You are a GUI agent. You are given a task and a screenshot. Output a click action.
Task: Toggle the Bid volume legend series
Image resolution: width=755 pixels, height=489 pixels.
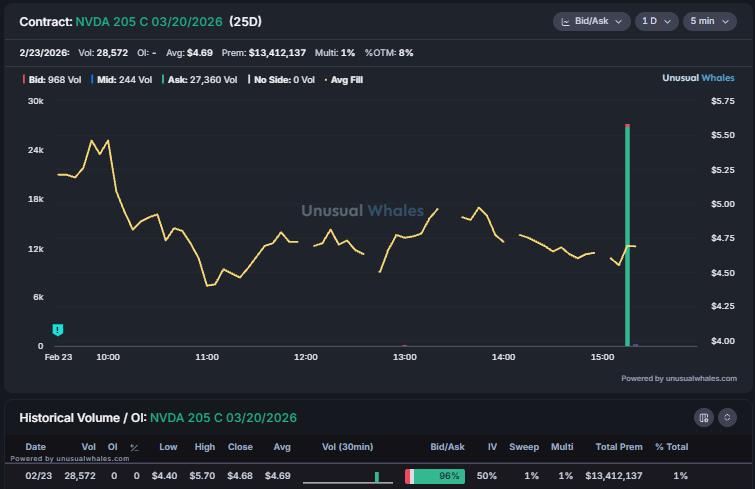click(52, 80)
